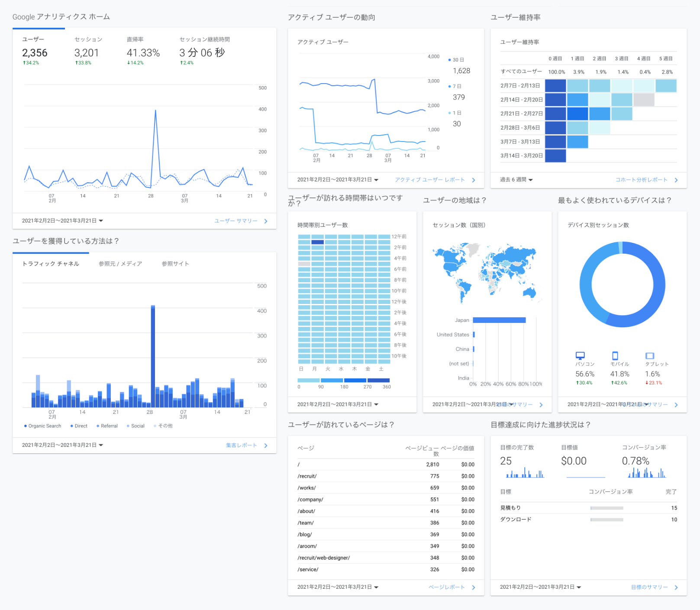Viewport: 700px width, 610px height.
Task: Click the arrow beside 集客レポート
Action: 266,445
